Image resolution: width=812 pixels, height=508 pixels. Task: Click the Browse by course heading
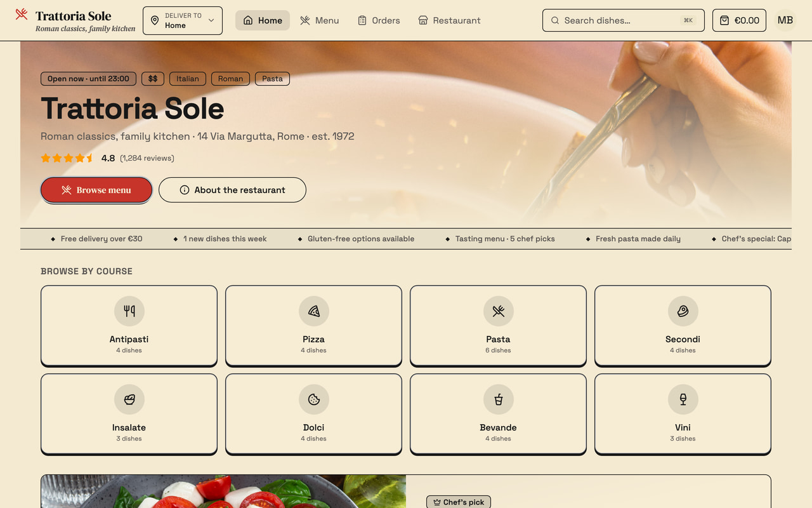(x=86, y=271)
